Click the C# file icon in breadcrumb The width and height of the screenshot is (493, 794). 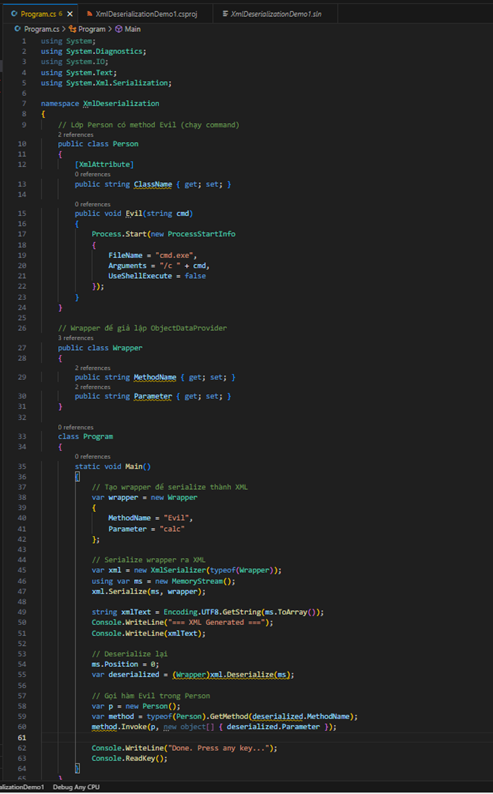(17, 29)
